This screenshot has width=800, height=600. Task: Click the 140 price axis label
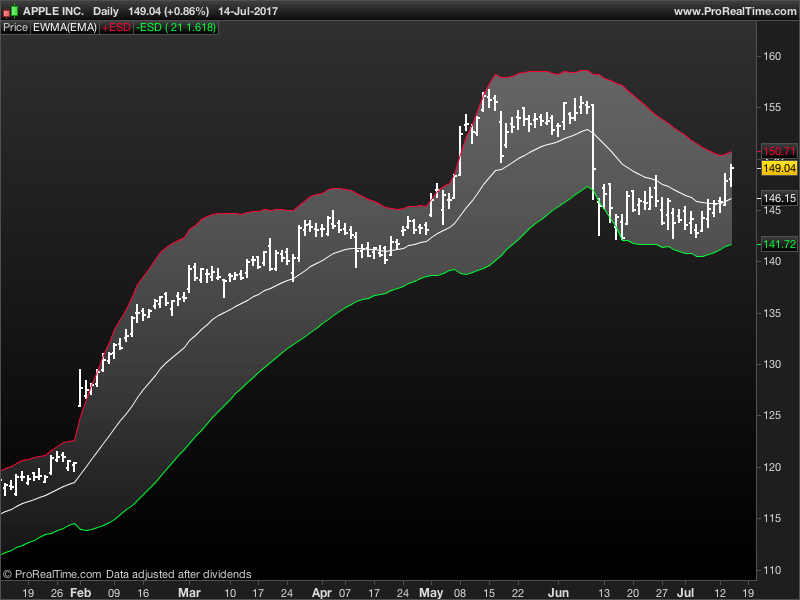[772, 261]
